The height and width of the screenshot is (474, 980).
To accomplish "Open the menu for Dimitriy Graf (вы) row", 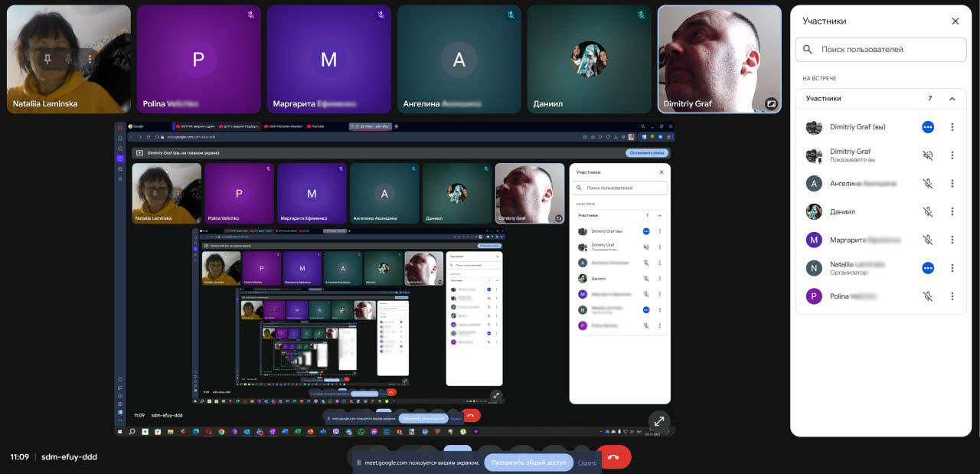I will click(x=952, y=127).
